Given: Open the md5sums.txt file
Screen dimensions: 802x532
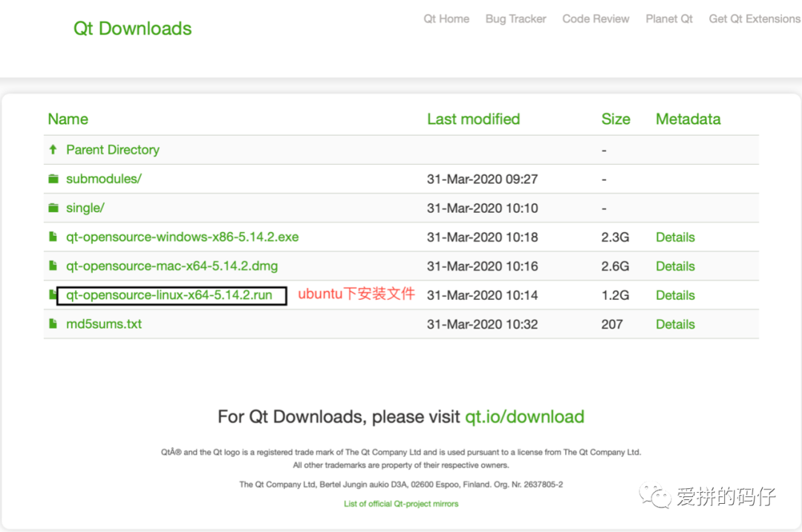Looking at the screenshot, I should click(x=104, y=324).
